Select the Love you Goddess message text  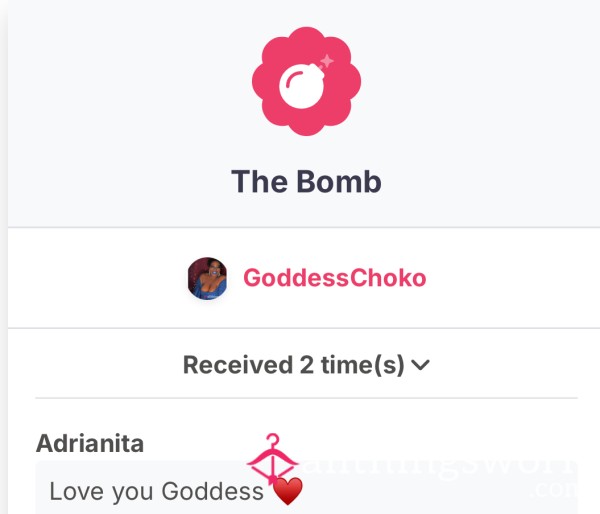(x=157, y=491)
